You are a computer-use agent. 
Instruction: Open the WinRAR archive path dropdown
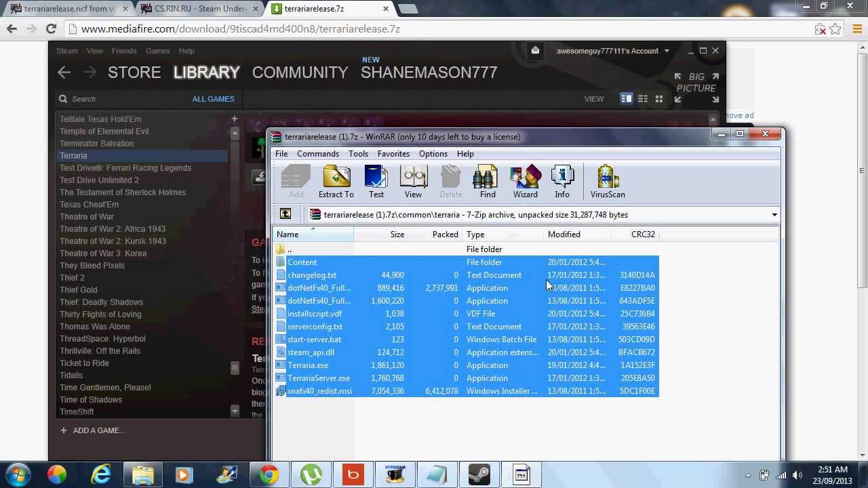(774, 215)
